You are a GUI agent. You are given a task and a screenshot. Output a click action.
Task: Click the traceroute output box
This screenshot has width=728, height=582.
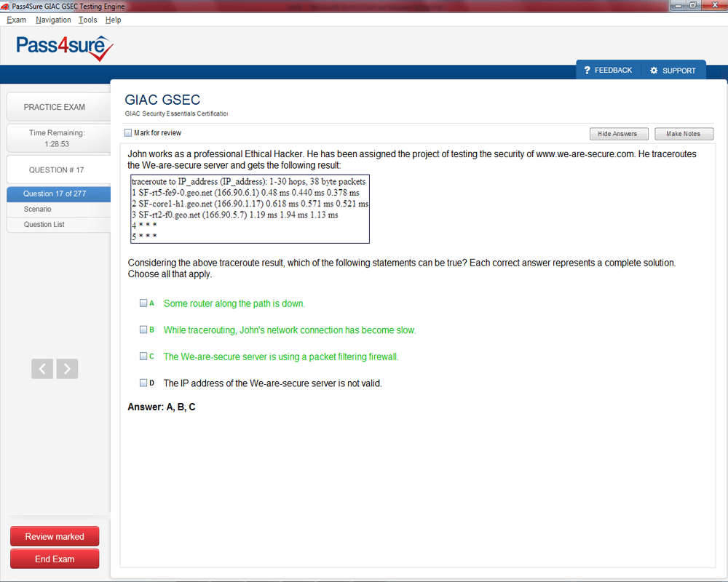250,209
